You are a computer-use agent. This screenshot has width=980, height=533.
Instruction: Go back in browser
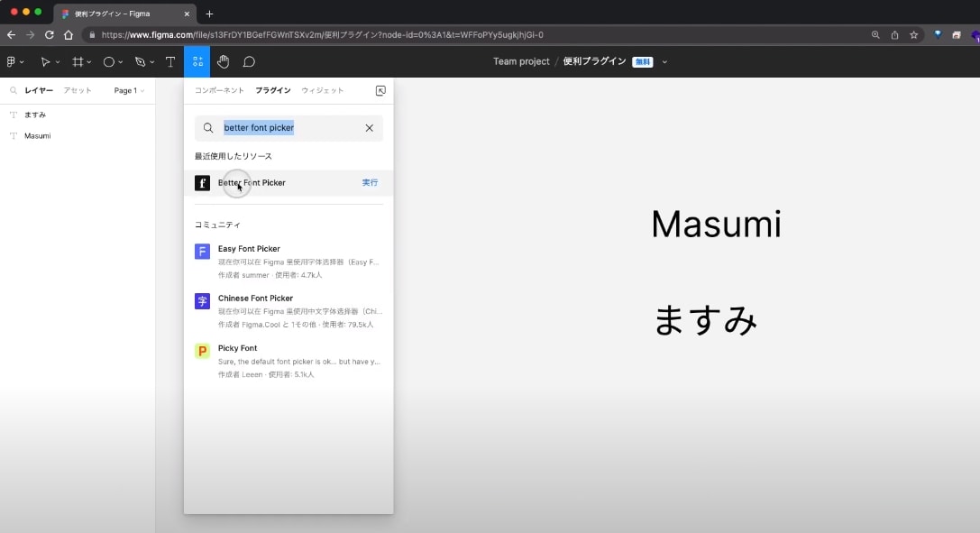click(11, 35)
